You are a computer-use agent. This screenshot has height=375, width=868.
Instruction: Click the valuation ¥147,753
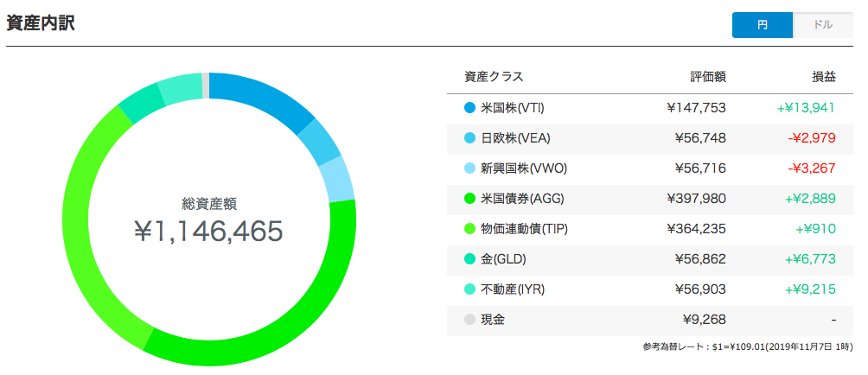pos(697,108)
